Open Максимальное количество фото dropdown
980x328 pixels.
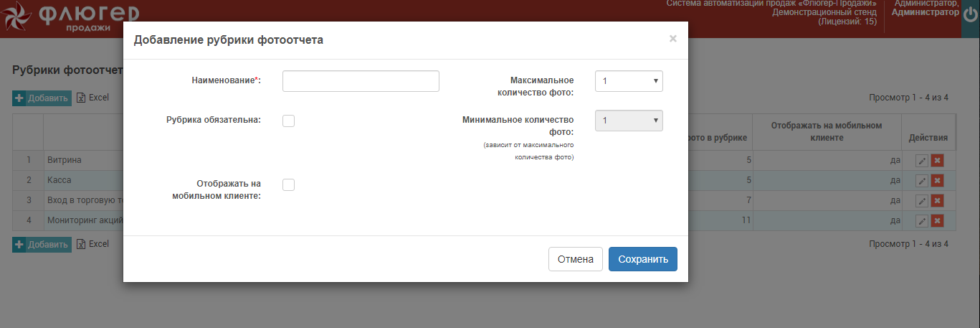point(629,81)
